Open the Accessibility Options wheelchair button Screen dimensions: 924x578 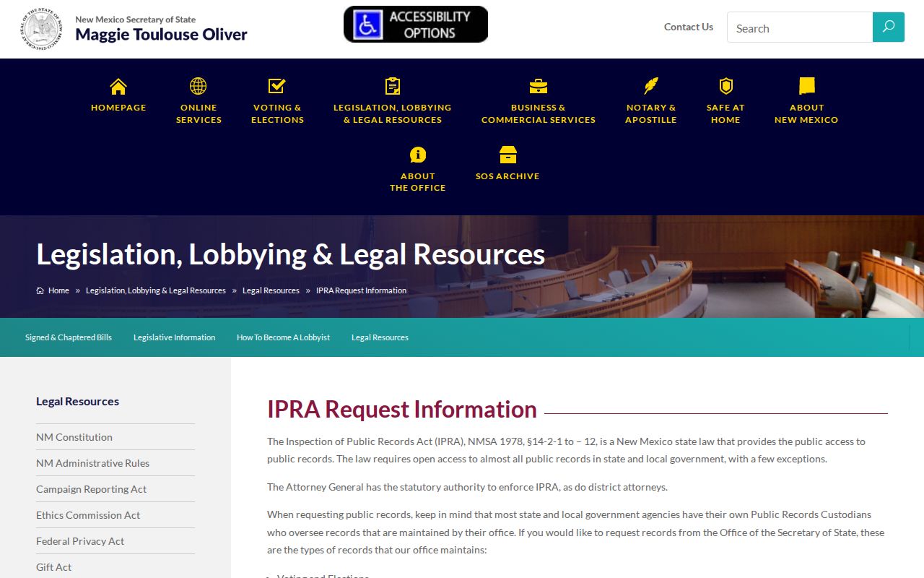pos(416,25)
